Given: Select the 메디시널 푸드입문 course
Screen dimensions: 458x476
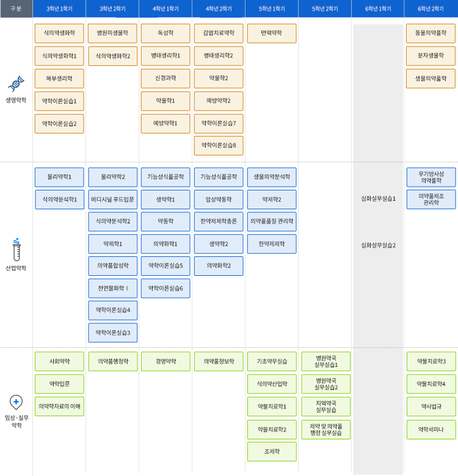Looking at the screenshot, I should click(x=112, y=200).
